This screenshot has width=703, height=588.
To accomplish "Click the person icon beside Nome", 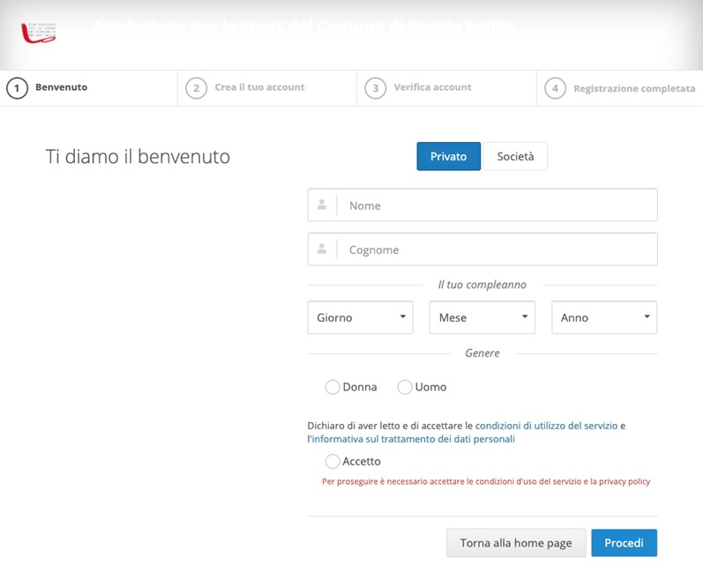I will pyautogui.click(x=322, y=205).
